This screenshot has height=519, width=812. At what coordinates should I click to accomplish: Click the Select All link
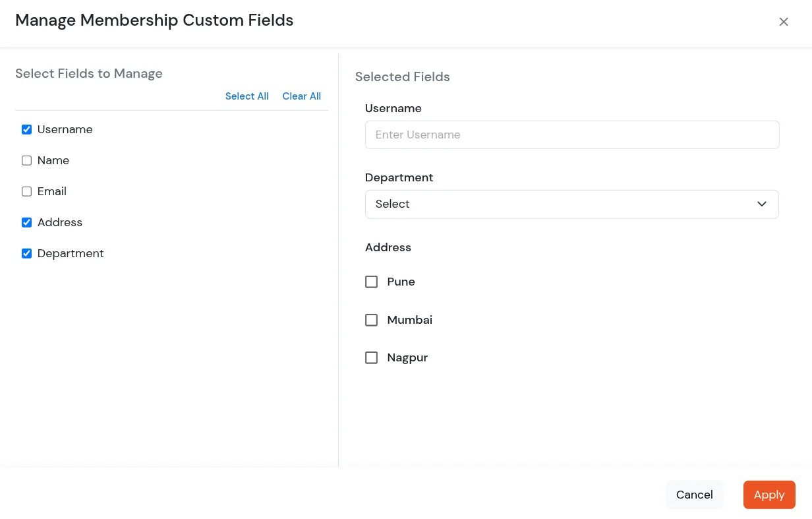pyautogui.click(x=246, y=96)
